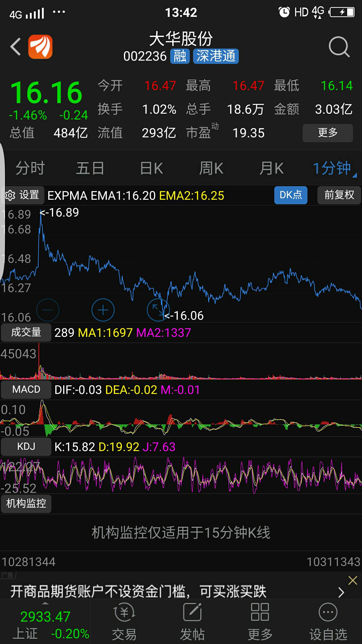Screen dimensions: 362x644
Task: Tap 总手 18.6万 value
Action: point(245,109)
